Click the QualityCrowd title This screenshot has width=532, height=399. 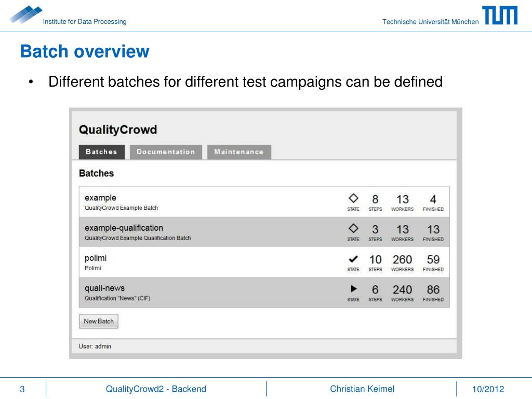coord(118,129)
